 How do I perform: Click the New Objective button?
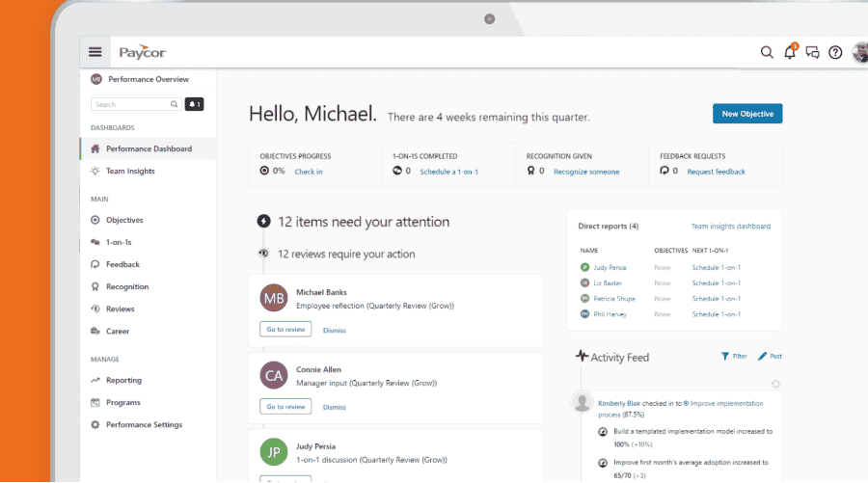tap(747, 114)
